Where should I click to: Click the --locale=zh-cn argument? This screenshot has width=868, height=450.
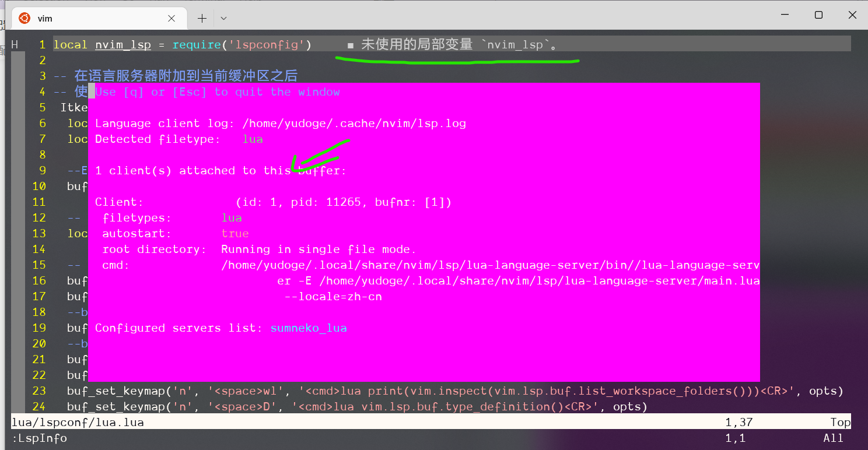[x=333, y=297]
